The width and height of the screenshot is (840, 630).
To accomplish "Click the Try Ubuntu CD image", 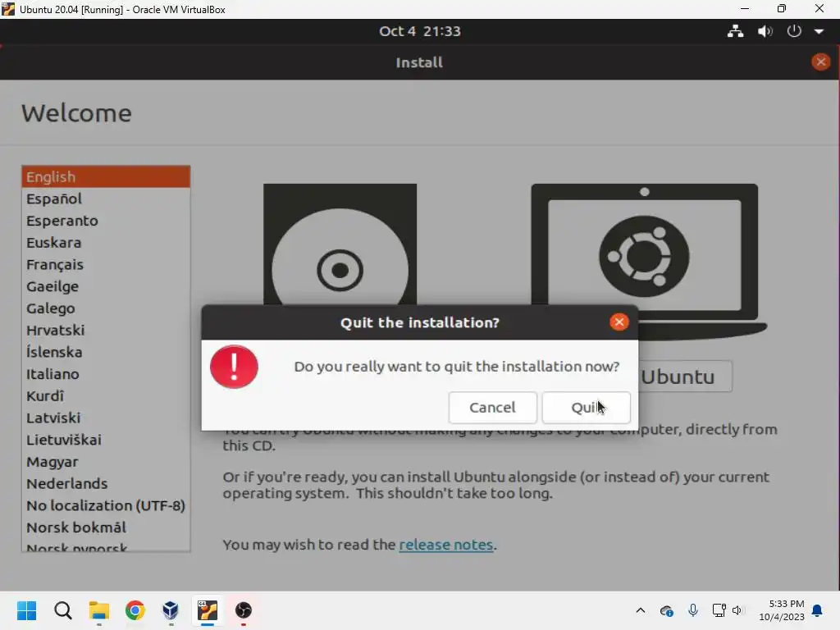I will click(x=340, y=244).
